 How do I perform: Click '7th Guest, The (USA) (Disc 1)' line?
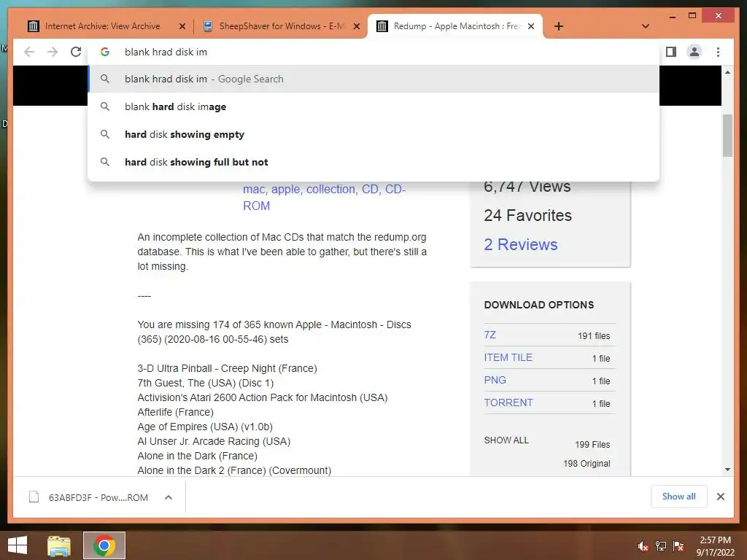(x=205, y=383)
